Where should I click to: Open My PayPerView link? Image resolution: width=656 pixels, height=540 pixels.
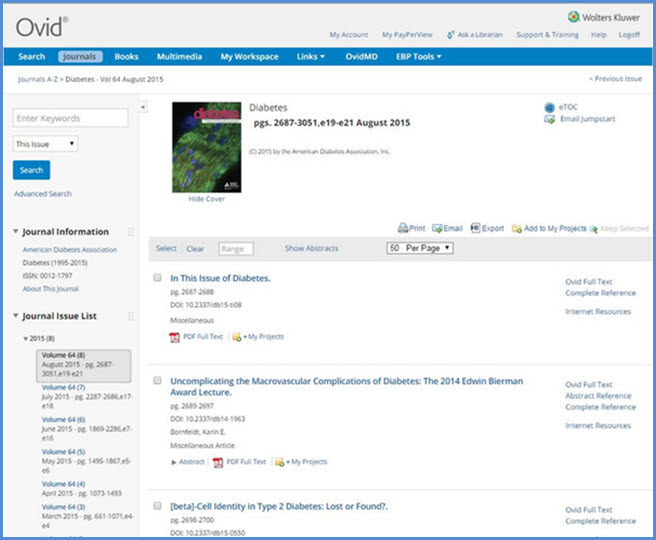coord(407,35)
